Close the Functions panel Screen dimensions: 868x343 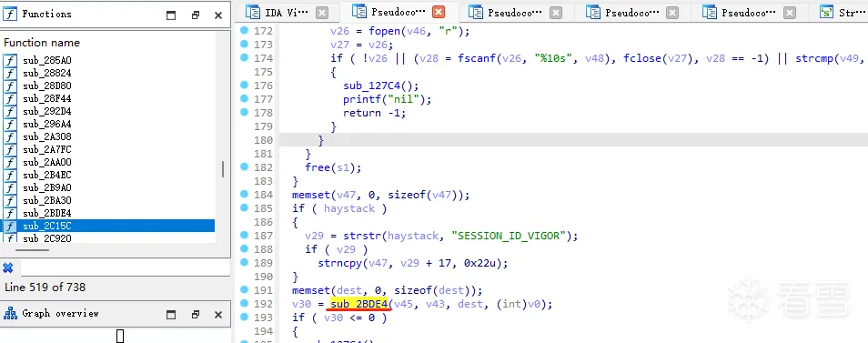[218, 15]
